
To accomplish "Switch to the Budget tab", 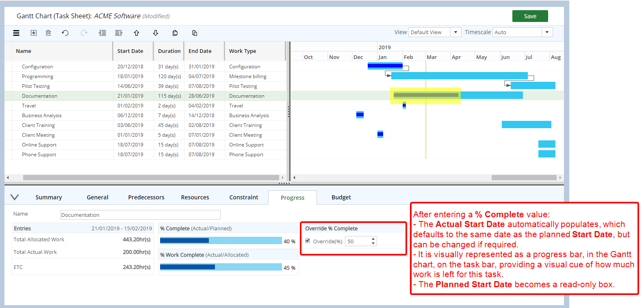I will (x=341, y=197).
